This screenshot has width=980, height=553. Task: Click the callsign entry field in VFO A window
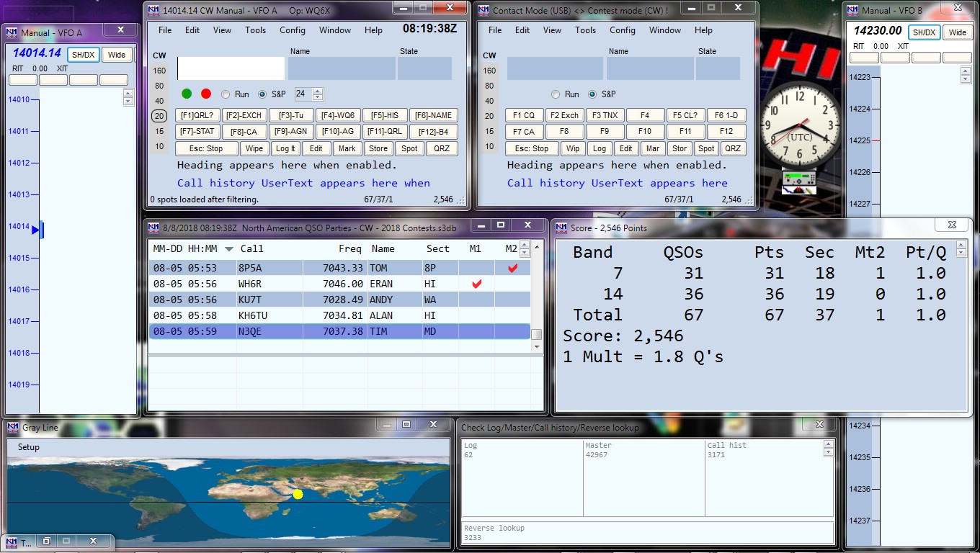231,68
